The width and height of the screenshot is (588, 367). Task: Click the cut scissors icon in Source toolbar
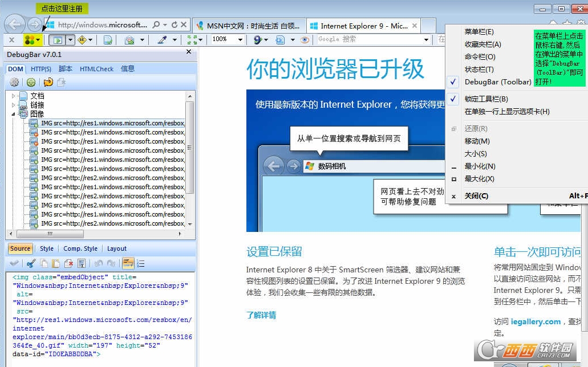click(x=31, y=263)
